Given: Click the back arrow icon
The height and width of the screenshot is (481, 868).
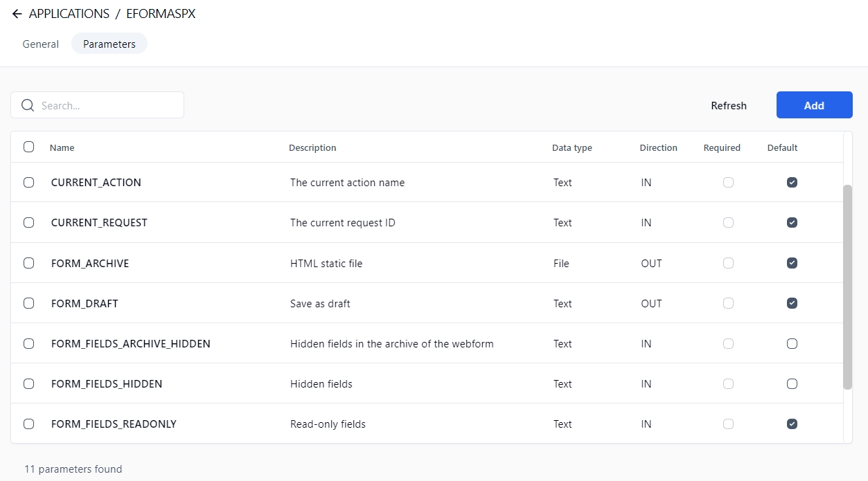Looking at the screenshot, I should pos(17,14).
